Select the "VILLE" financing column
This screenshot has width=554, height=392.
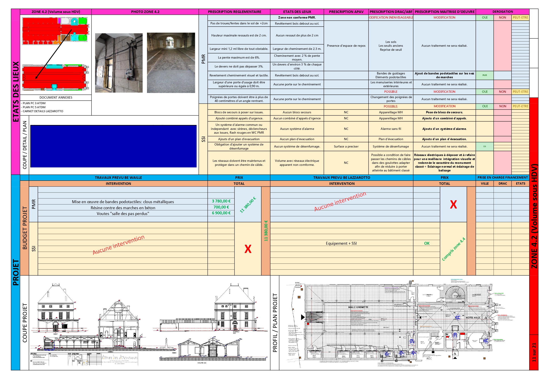(485, 184)
